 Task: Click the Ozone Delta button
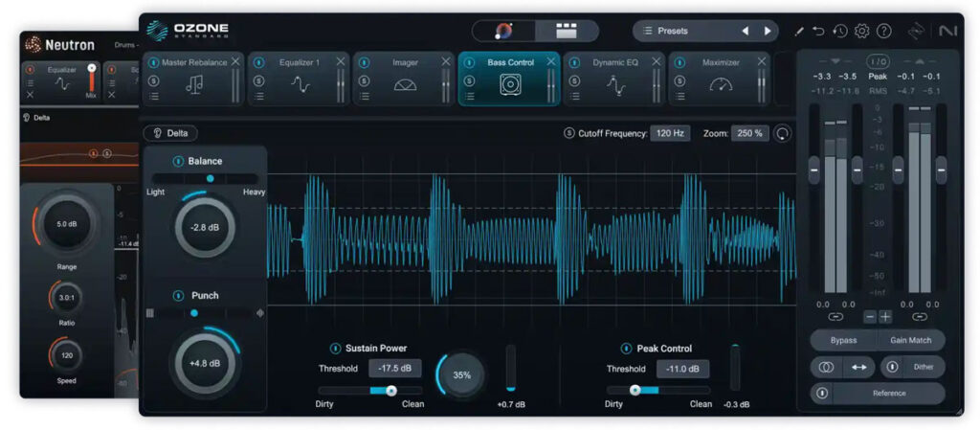pos(170,133)
